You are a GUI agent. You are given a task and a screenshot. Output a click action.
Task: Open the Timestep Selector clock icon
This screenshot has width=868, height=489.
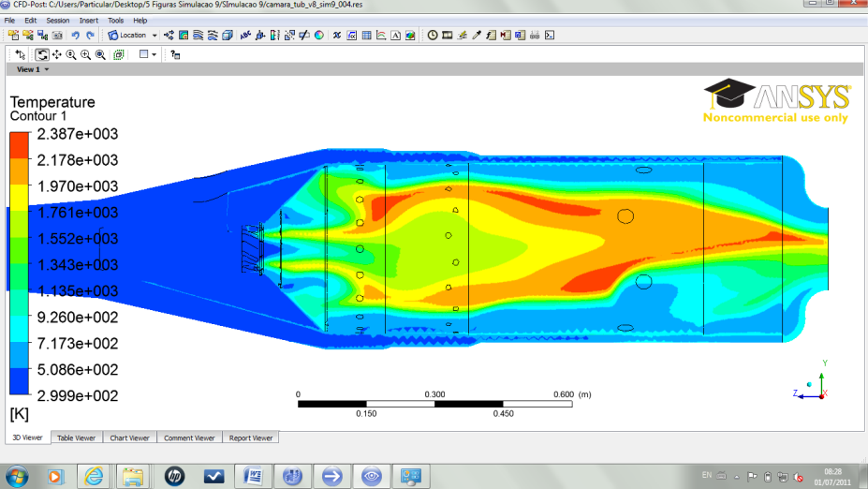(433, 36)
